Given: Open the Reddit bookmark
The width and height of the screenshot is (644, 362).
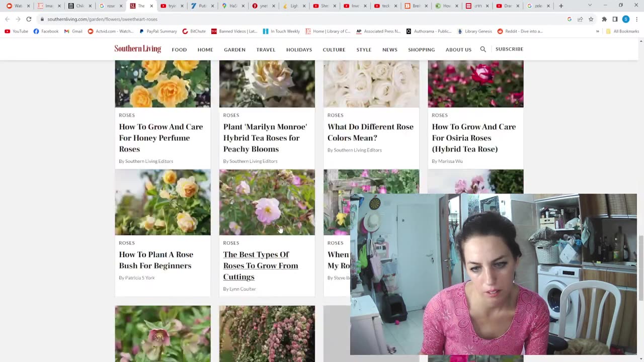Looking at the screenshot, I should (520, 31).
